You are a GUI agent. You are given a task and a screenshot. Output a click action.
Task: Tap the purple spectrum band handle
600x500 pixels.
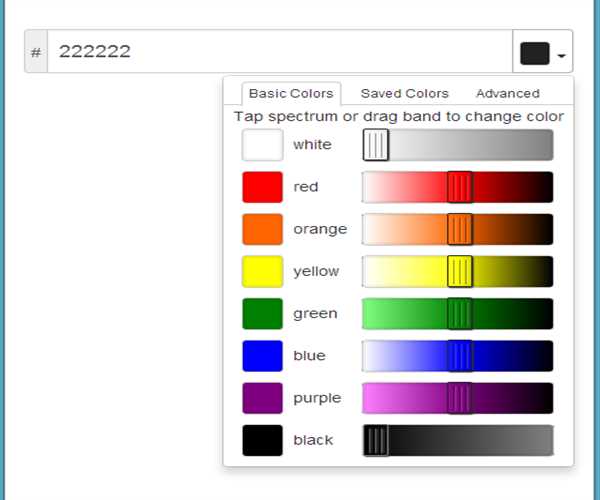coord(459,398)
